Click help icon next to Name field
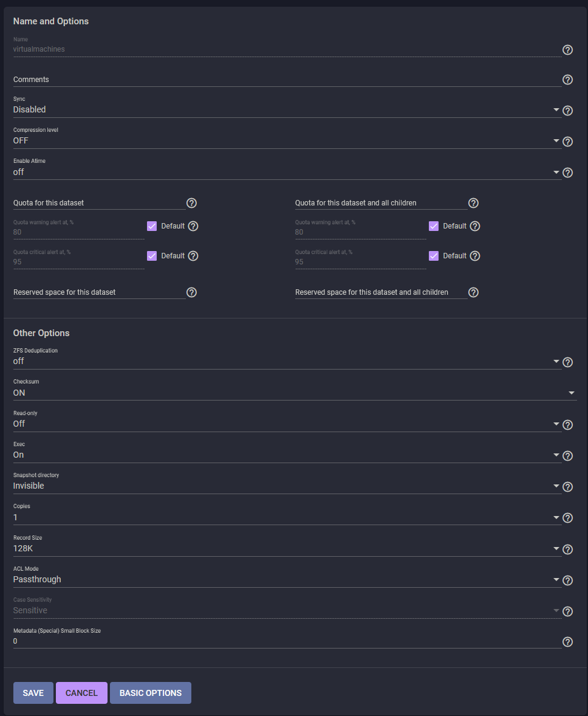This screenshot has width=588, height=716. 567,50
